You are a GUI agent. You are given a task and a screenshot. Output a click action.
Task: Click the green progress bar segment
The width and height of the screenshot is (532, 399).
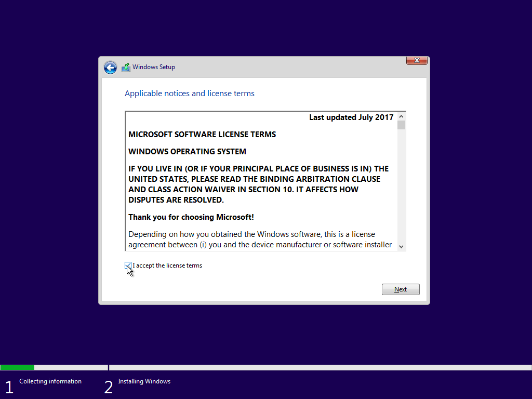[x=17, y=367]
